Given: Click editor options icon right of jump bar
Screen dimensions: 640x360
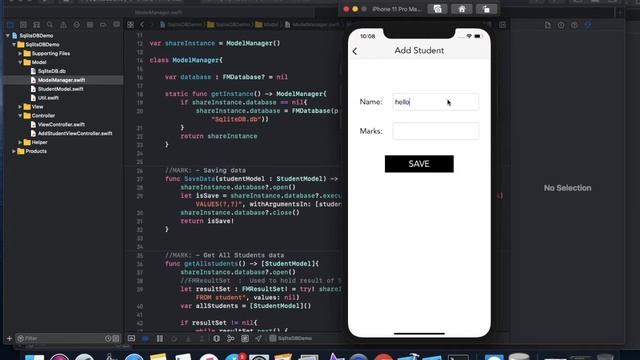Looking at the screenshot, I should pos(502,25).
